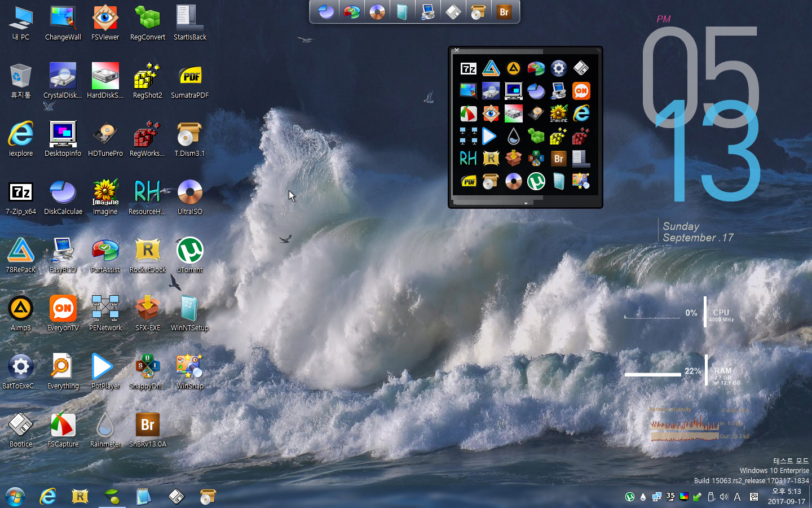Launch RH ResourceHacker in the launcher panel
Image resolution: width=812 pixels, height=508 pixels.
469,159
